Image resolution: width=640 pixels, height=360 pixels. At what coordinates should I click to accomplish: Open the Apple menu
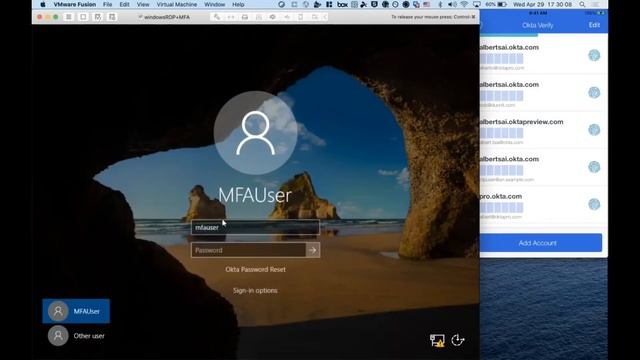43,4
